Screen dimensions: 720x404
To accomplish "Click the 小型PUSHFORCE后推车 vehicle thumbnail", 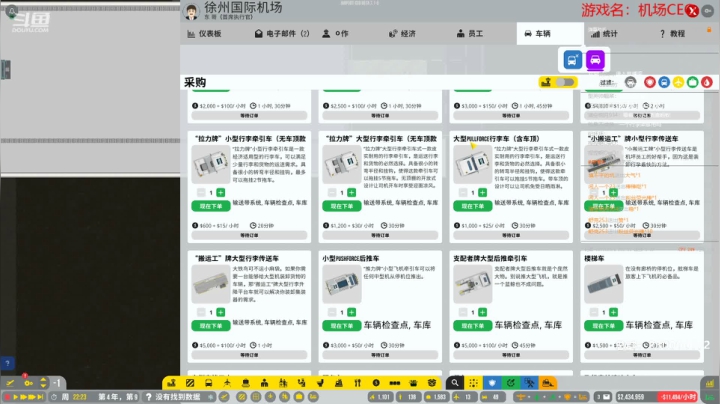I will 342,284.
